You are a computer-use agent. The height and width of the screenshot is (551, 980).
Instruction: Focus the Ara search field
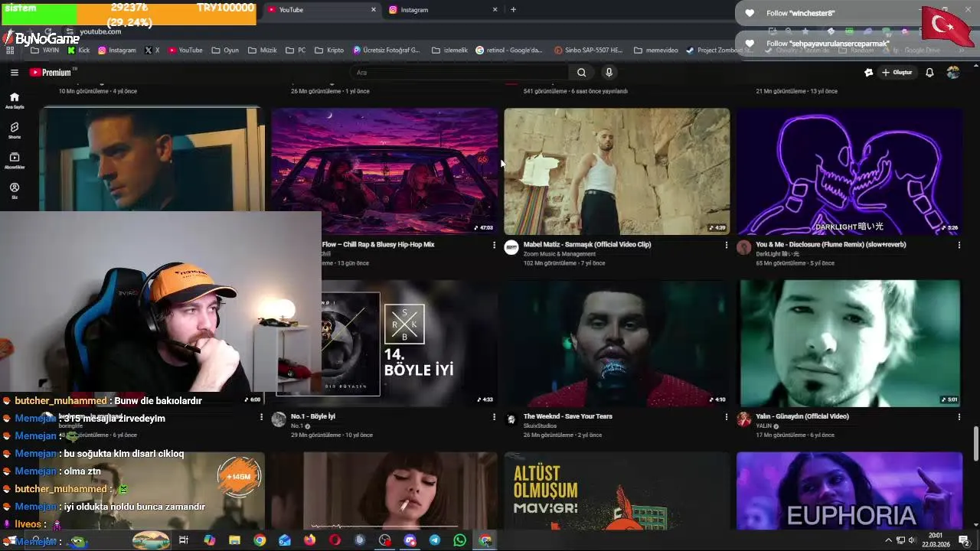coord(460,73)
